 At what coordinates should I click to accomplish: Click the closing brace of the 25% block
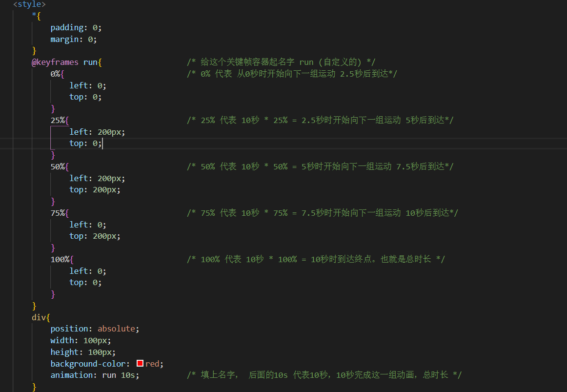pos(53,155)
